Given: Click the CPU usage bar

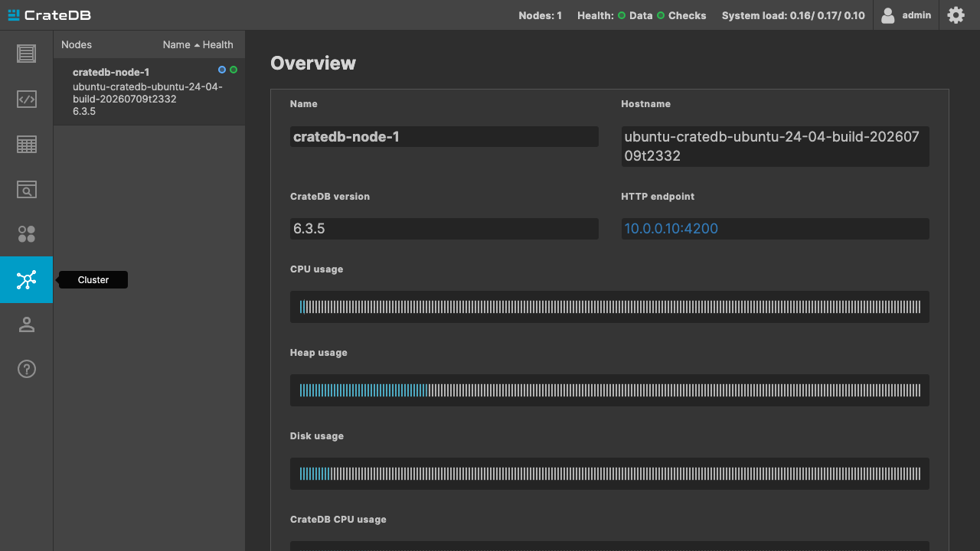Looking at the screenshot, I should tap(609, 307).
